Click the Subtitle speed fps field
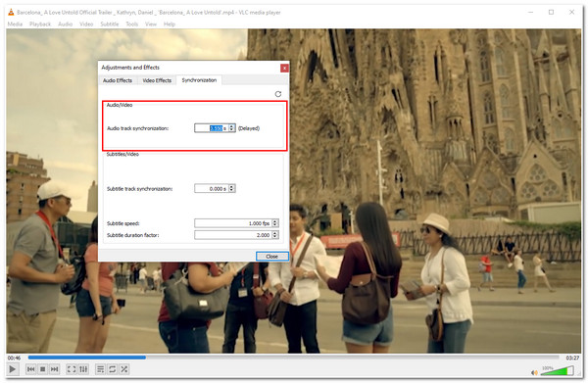 tap(233, 223)
